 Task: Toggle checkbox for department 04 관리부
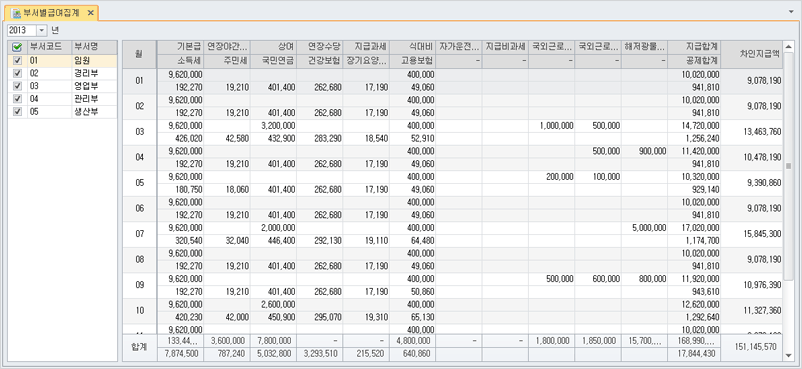coord(17,99)
